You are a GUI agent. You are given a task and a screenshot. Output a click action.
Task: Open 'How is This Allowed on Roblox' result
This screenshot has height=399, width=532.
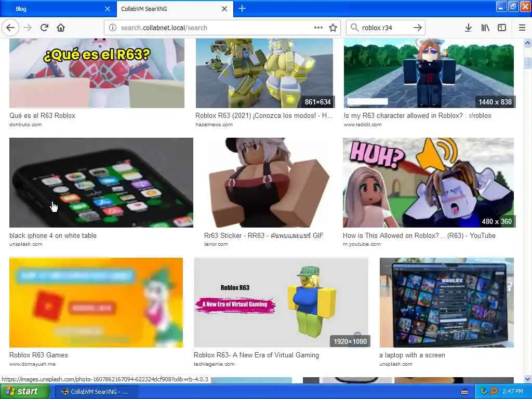pyautogui.click(x=419, y=235)
